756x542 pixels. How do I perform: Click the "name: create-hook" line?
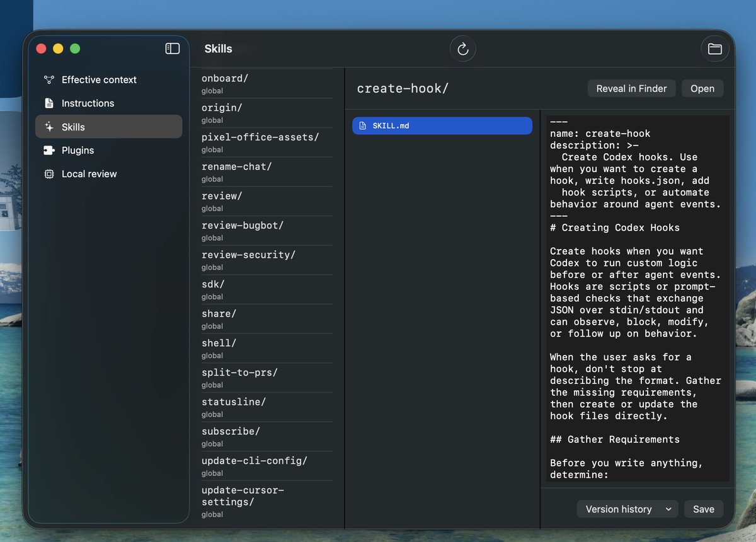(600, 134)
